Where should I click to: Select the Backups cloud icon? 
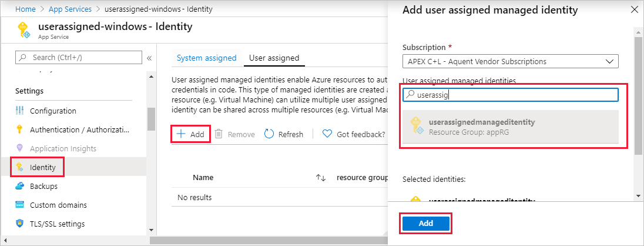pos(19,186)
